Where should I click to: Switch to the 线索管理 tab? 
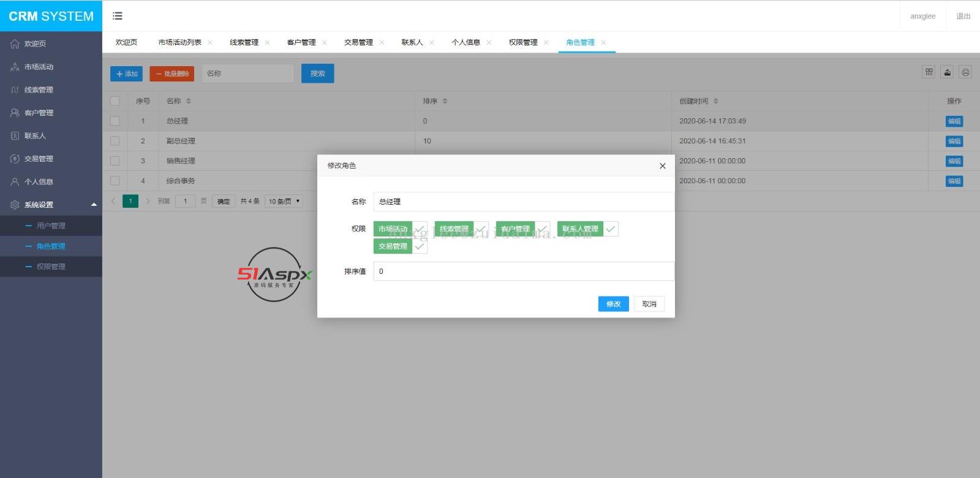click(x=244, y=42)
